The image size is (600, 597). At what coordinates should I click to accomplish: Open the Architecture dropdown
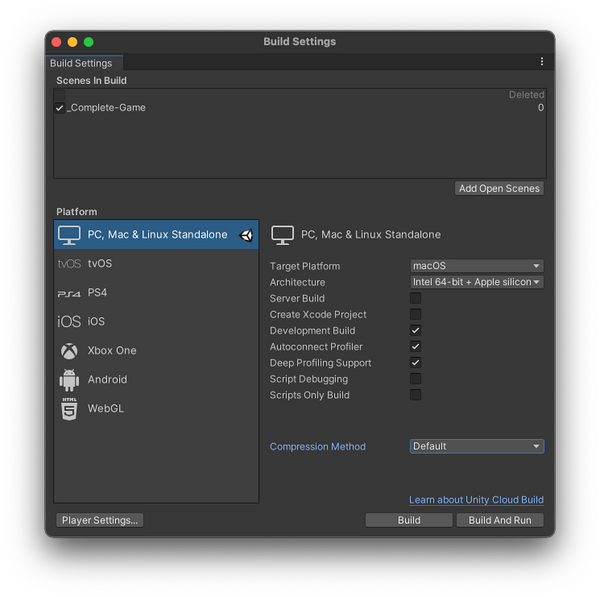[x=477, y=282]
